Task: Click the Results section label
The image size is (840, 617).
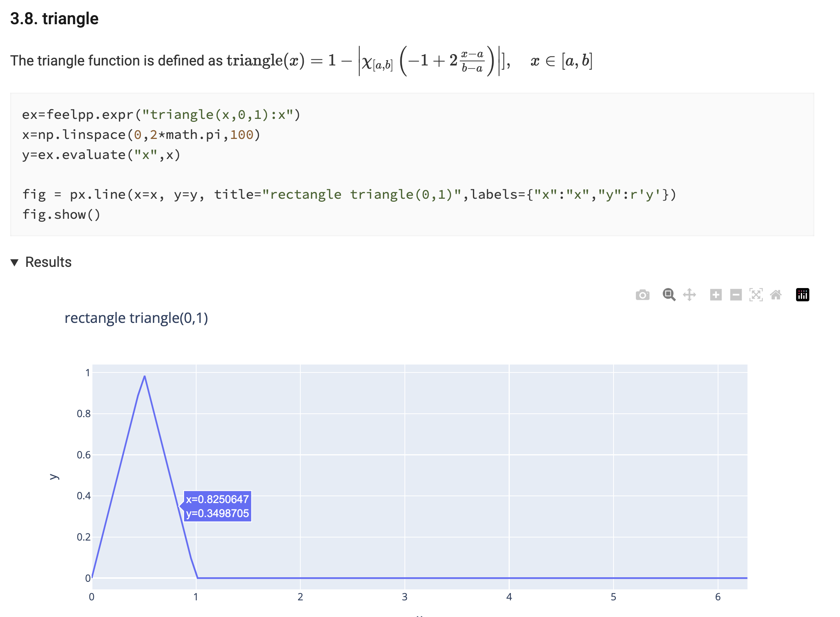Action: tap(48, 262)
